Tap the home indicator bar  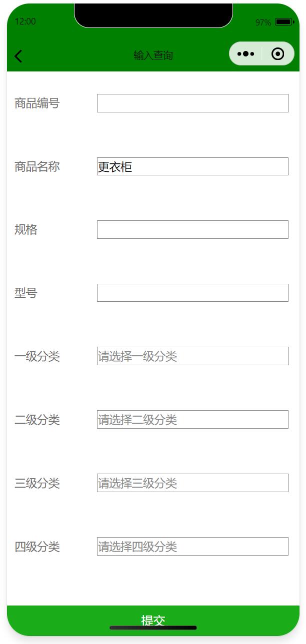[153, 628]
